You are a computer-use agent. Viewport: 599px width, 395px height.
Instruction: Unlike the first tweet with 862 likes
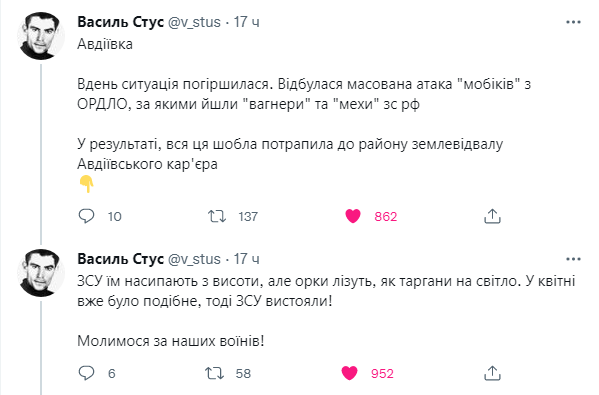click(x=353, y=216)
